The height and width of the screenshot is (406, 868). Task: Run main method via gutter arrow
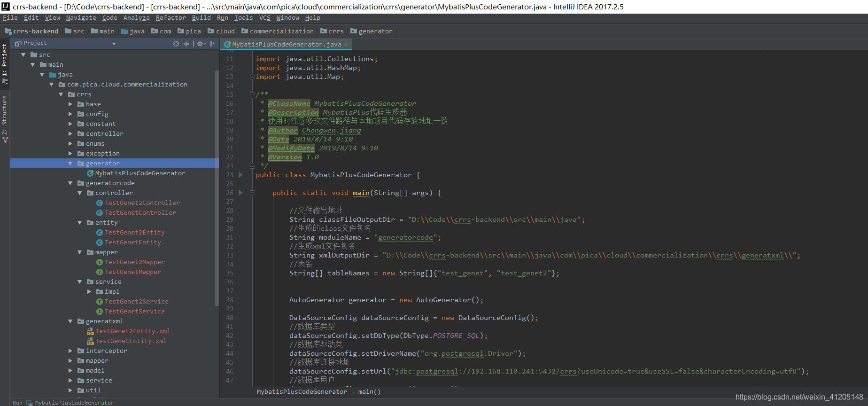click(240, 193)
